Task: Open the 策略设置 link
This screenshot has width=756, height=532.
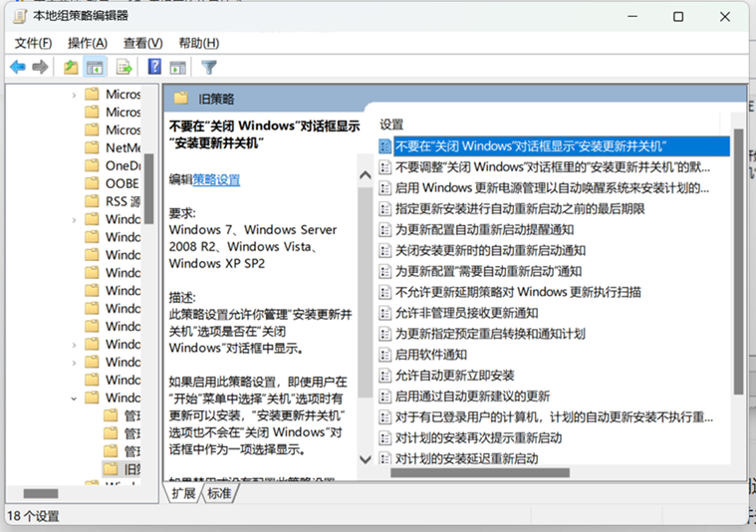Action: (x=216, y=180)
